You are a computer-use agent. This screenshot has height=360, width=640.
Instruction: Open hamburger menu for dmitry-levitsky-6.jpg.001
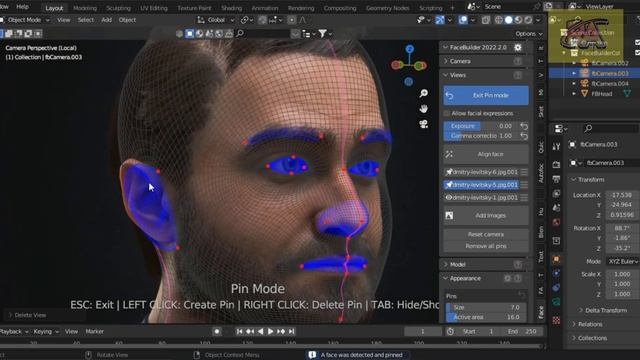pos(524,172)
